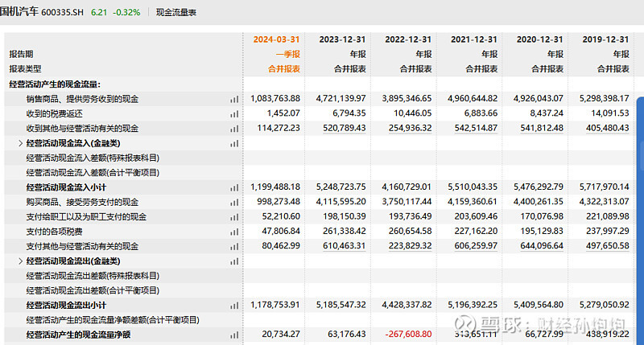This screenshot has height=345, width=644.
Task: Click cell value 20,734.27
Action: click(x=281, y=335)
